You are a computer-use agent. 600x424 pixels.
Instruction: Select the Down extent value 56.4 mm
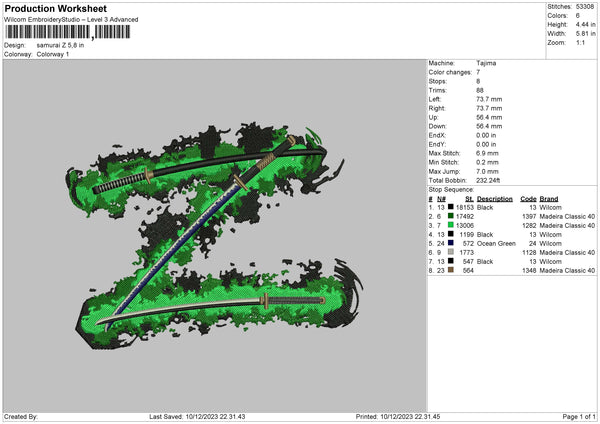pos(489,126)
